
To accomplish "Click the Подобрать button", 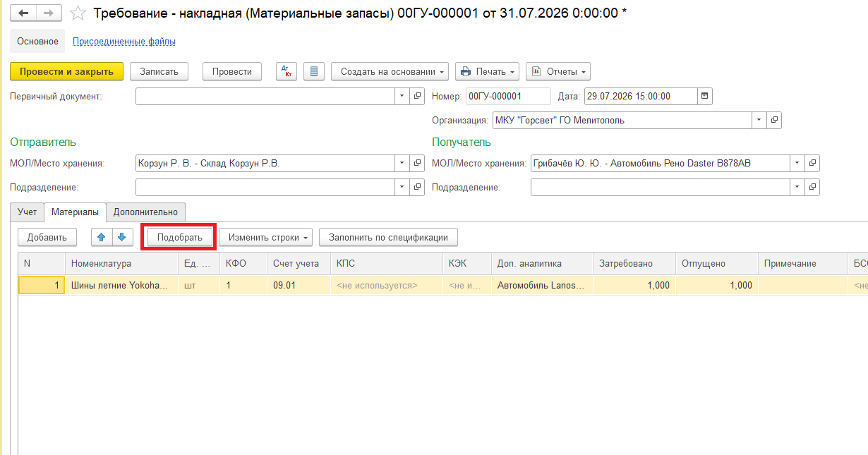I will 180,237.
